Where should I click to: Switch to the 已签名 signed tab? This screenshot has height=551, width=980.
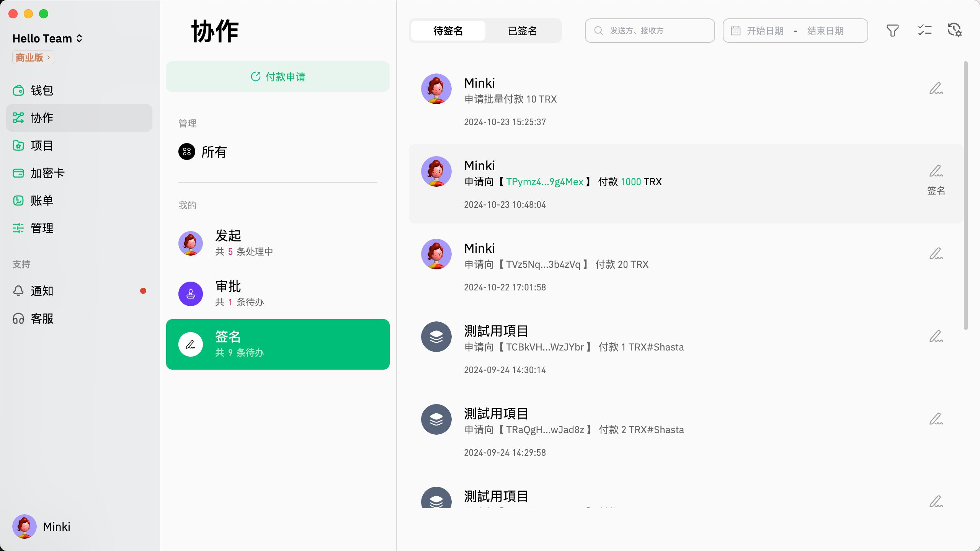pos(523,31)
